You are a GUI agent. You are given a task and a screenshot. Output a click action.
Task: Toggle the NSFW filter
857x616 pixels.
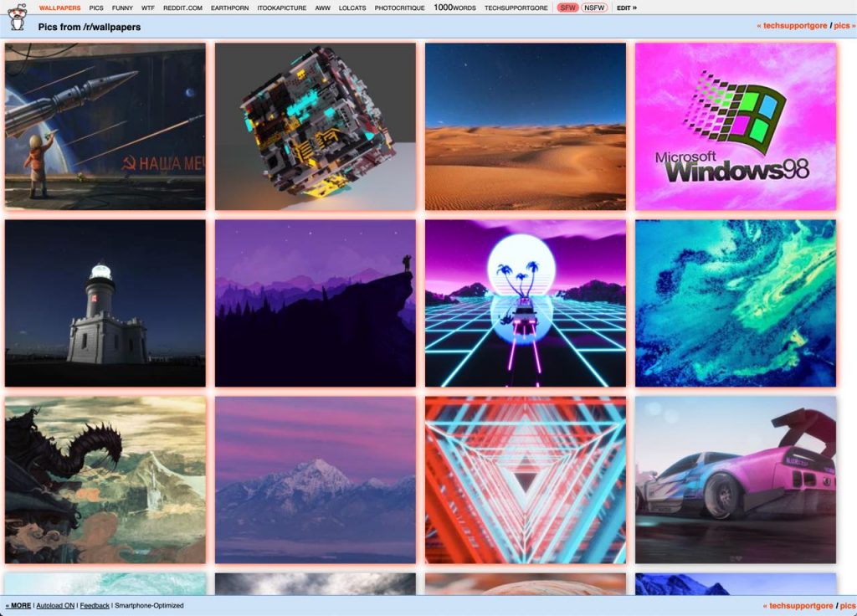point(594,8)
